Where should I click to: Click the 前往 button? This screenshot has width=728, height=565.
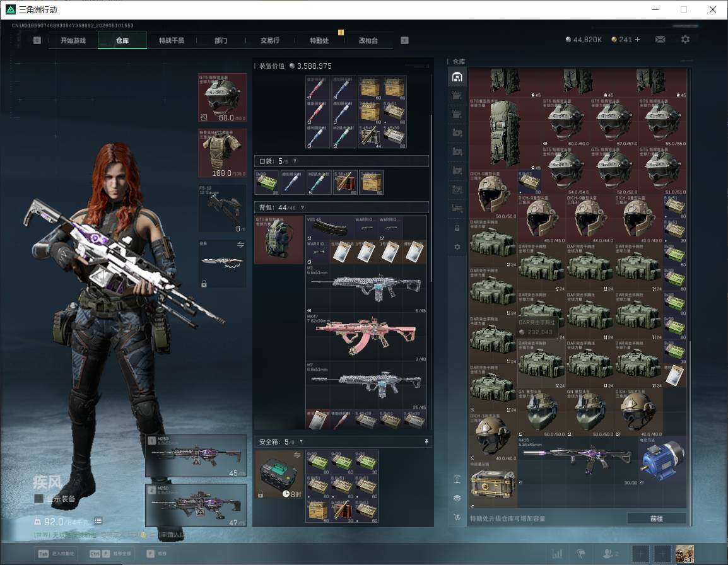(x=657, y=518)
